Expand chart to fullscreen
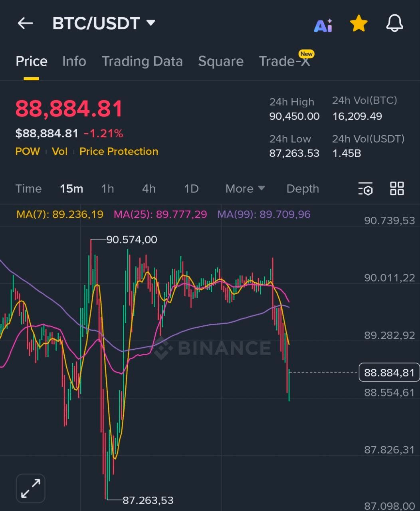 (31, 488)
